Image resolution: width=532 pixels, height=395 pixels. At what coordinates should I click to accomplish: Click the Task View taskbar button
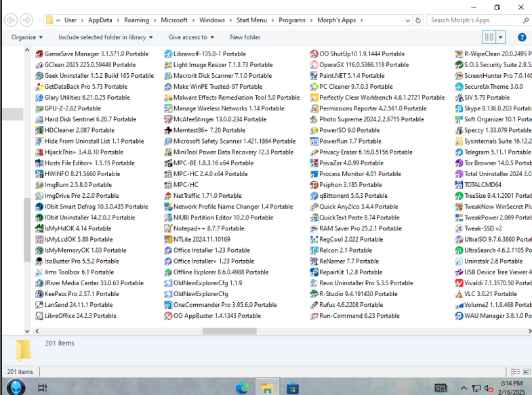[x=43, y=388]
